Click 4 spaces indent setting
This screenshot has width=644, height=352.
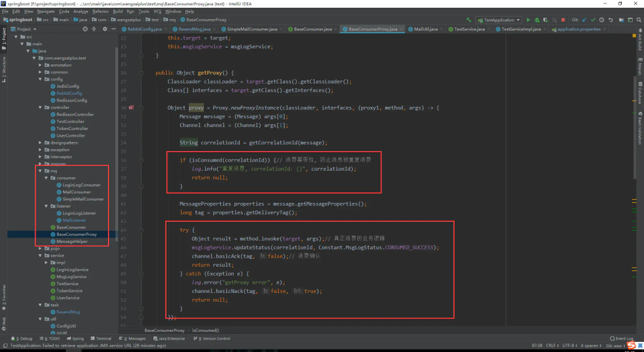pyautogui.click(x=592, y=345)
